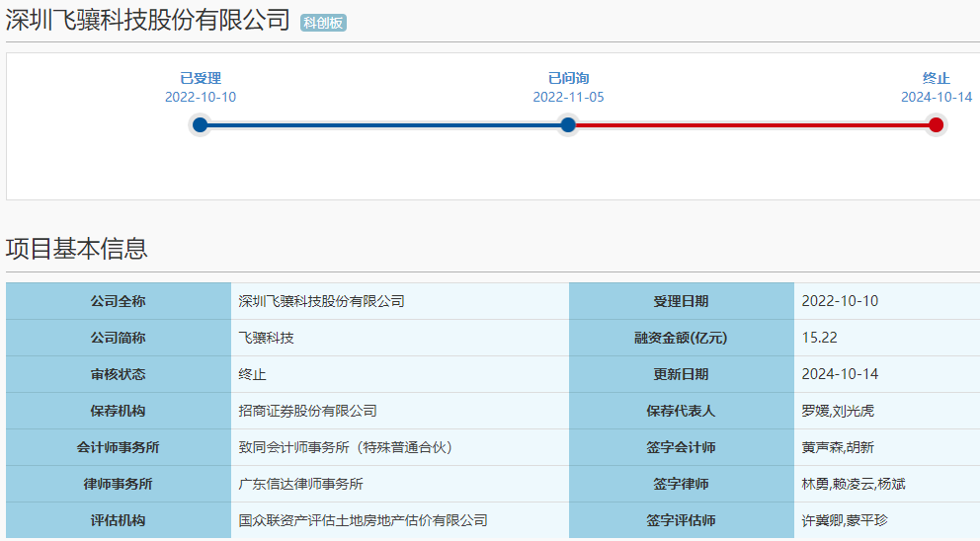The width and height of the screenshot is (980, 541).
Task: Click the 签字评估师 header cell
Action: click(x=682, y=520)
